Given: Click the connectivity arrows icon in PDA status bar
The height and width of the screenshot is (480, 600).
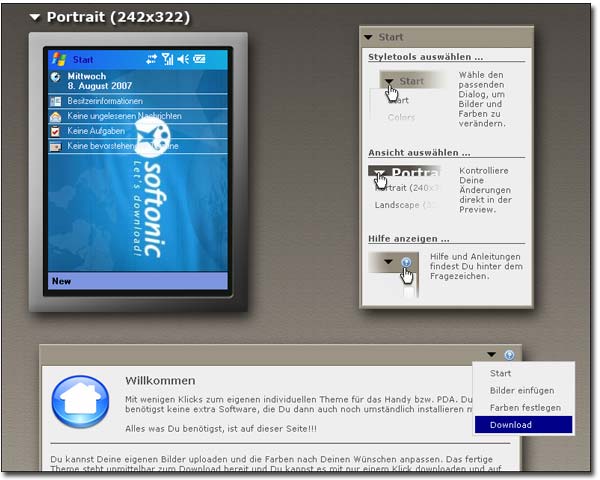Looking at the screenshot, I should point(149,59).
